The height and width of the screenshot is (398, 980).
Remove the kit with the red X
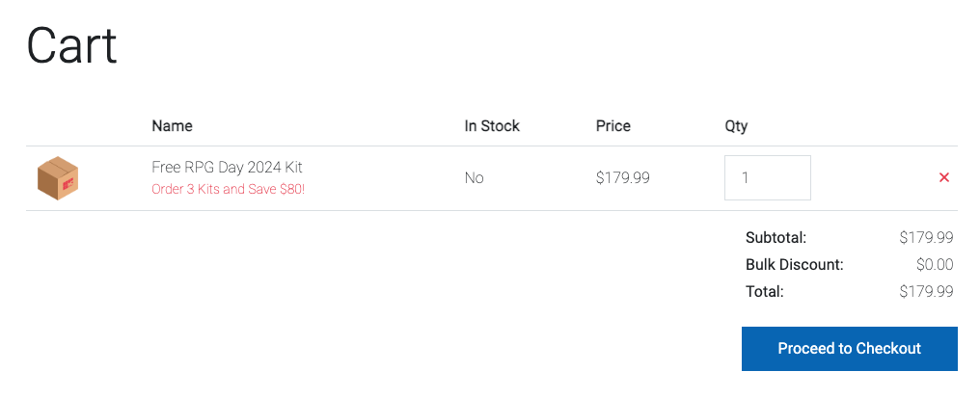coord(943,177)
